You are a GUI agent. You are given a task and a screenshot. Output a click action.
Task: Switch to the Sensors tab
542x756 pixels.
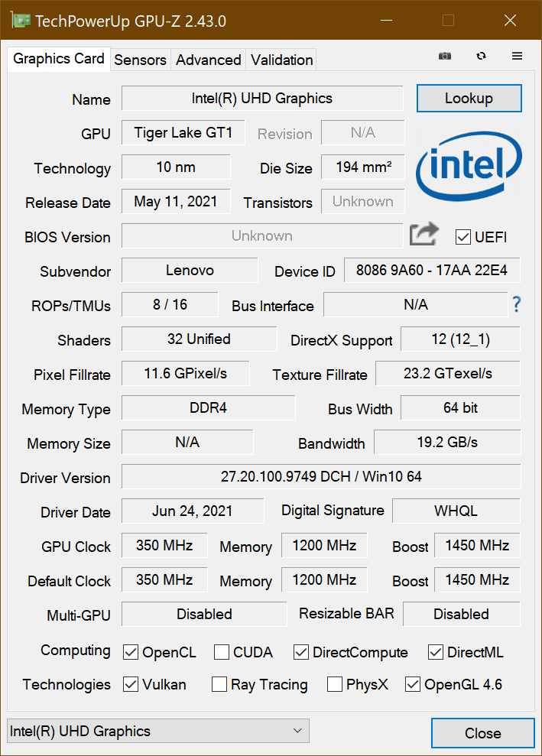tap(140, 60)
